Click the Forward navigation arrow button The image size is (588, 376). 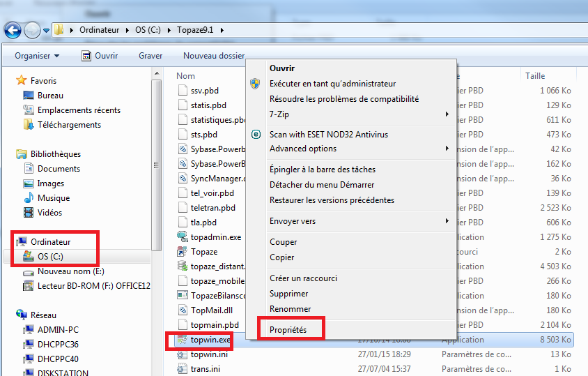tap(32, 30)
